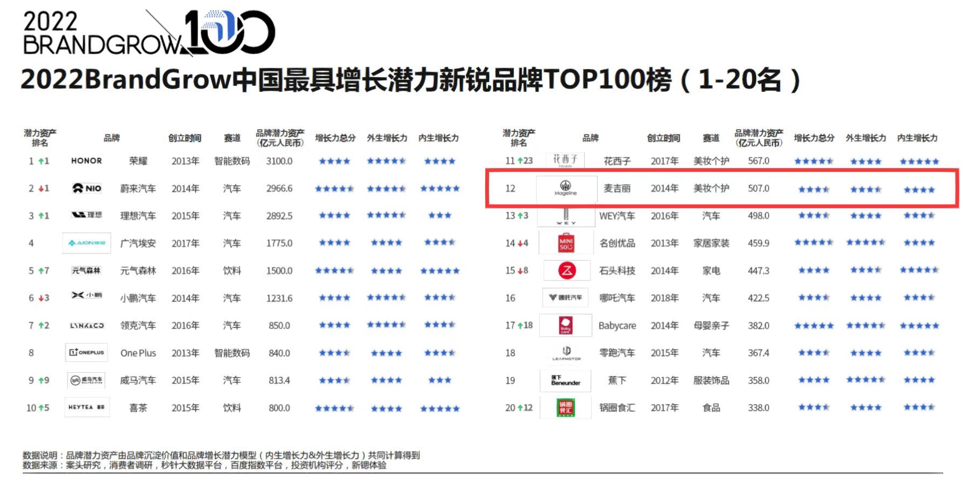
Task: Click the red Babycare logo
Action: pos(566,326)
